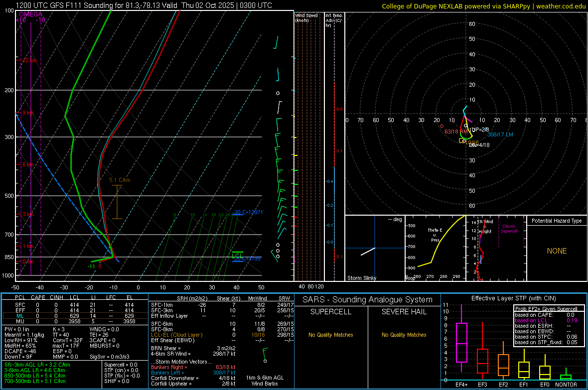588x390 pixels.
Task: Click the 'PW = 0.1in' value
Action: (17, 329)
